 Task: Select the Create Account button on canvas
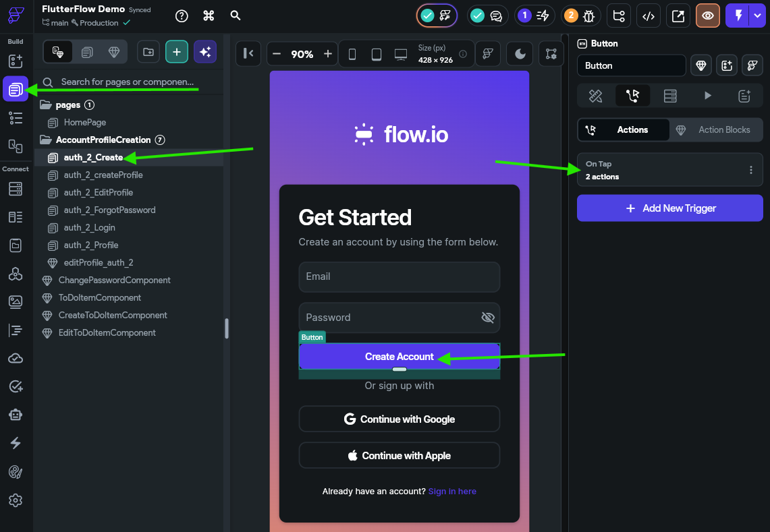(x=400, y=357)
